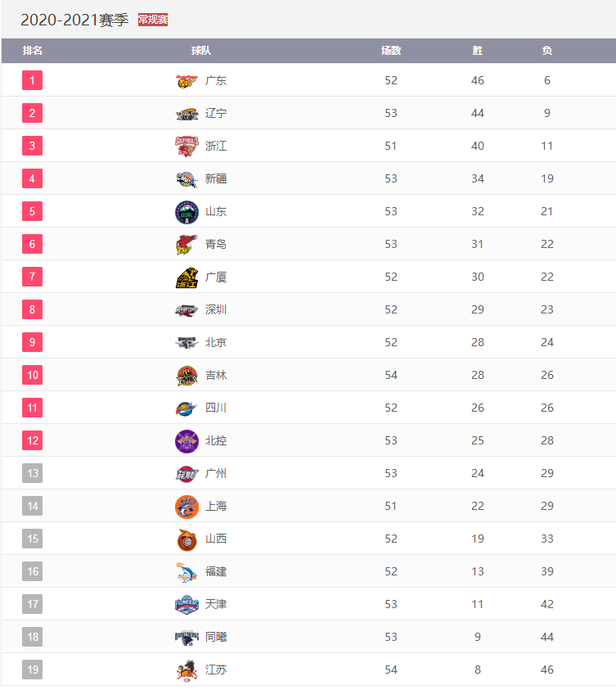
Task: Click the 新疆 team logo icon
Action: point(187,179)
